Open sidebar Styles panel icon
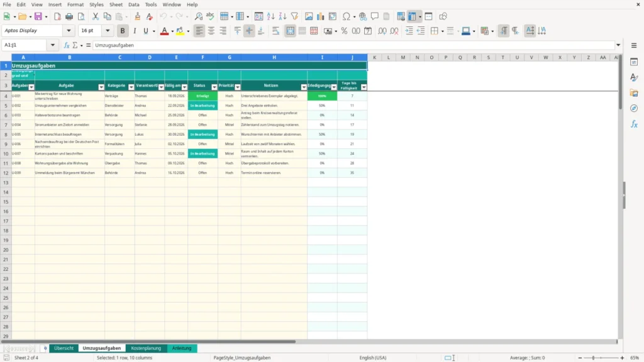The width and height of the screenshot is (644, 362). click(634, 77)
